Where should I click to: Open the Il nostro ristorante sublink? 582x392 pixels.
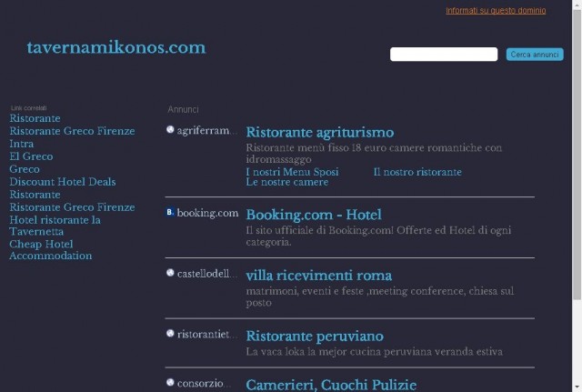417,172
